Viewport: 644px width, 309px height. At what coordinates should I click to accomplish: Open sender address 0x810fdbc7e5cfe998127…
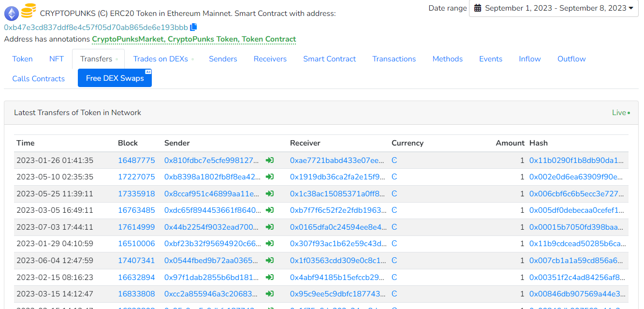click(x=212, y=161)
